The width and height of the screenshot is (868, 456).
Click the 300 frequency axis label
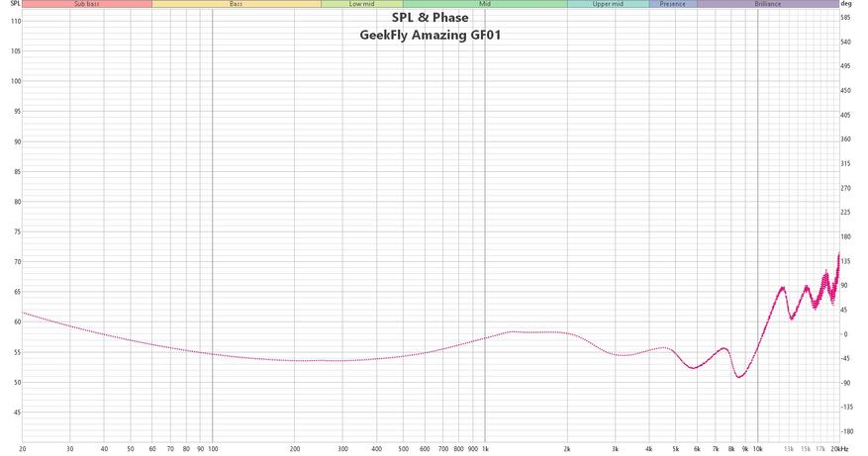343,449
